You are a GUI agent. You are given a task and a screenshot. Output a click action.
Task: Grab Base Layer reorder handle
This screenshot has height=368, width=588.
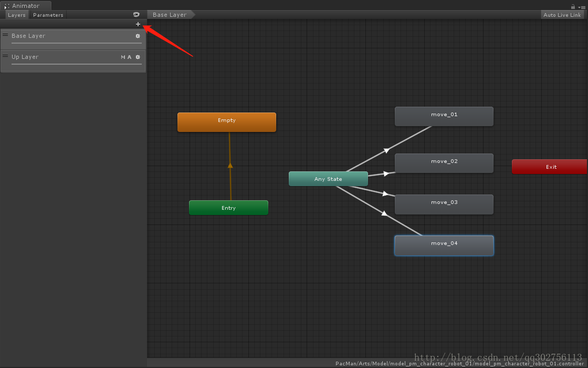tap(5, 35)
